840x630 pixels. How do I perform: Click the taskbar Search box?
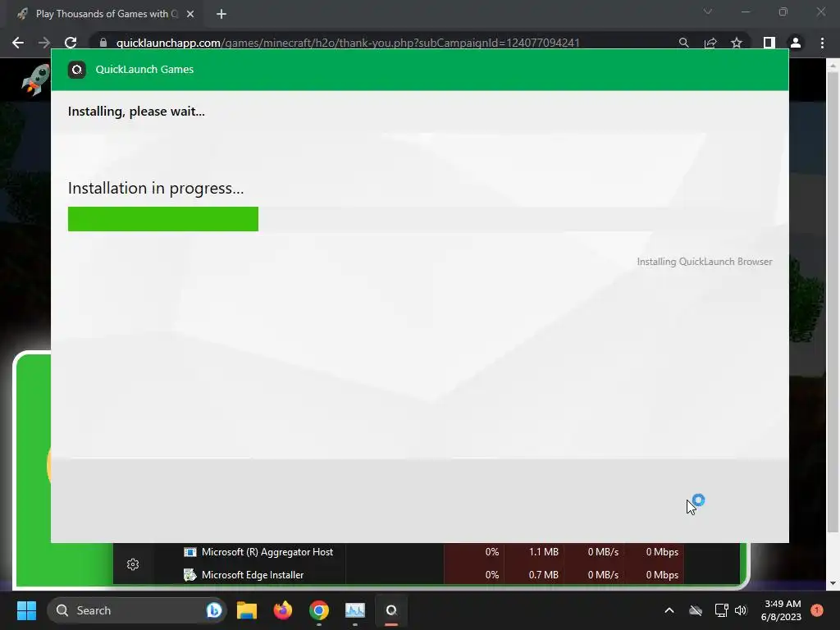[x=137, y=610]
